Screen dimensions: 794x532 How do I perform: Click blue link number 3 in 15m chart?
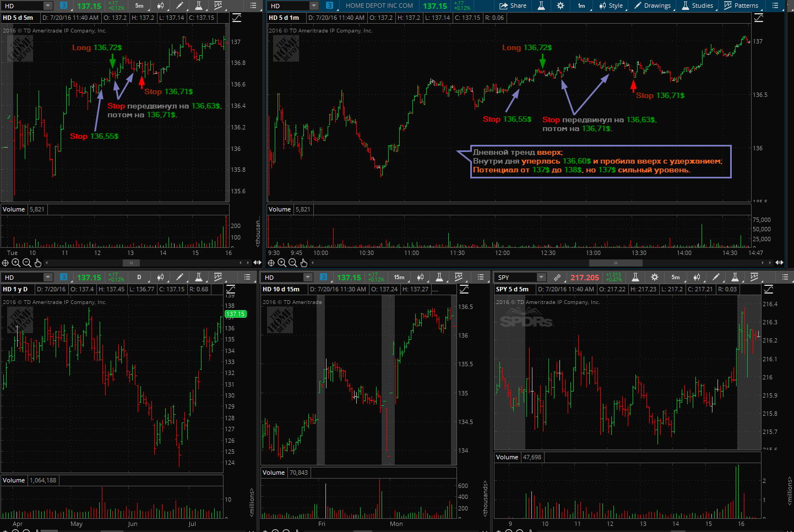(x=324, y=277)
